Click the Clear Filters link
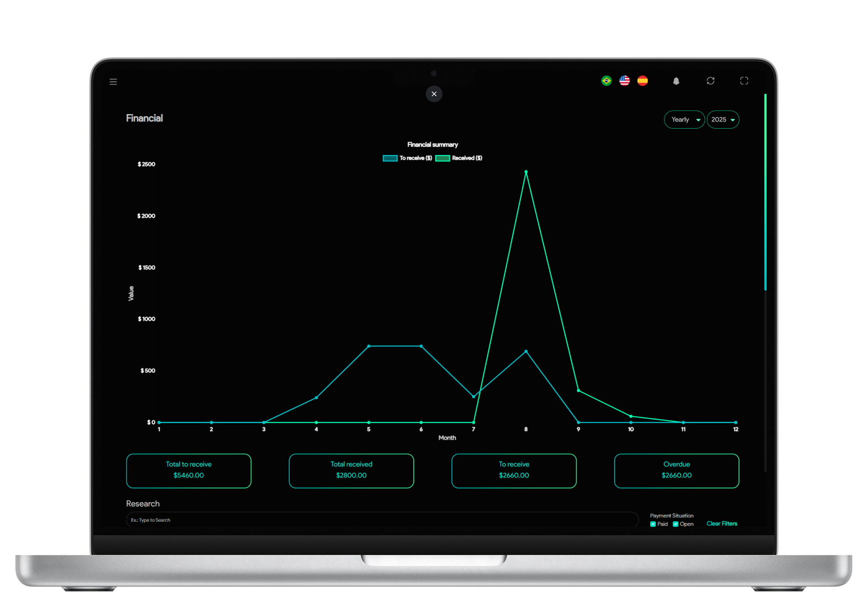Viewport: 868px width, 597px height. coord(721,523)
